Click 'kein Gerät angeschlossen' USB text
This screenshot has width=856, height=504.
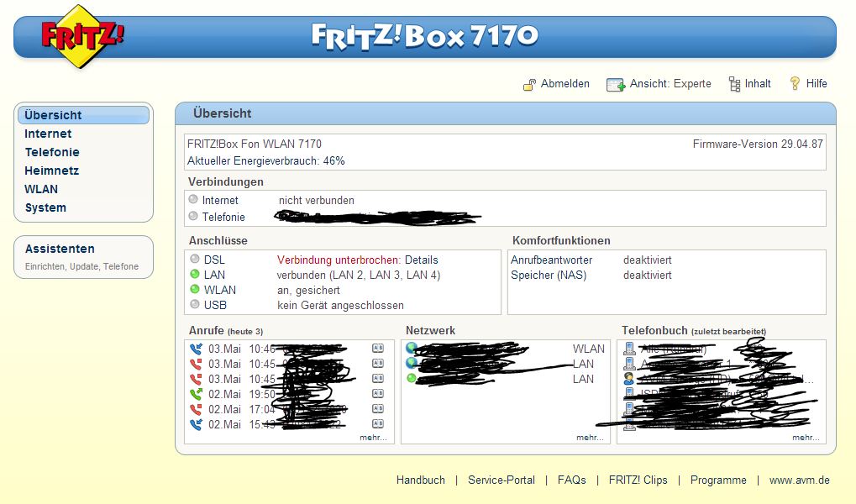(x=341, y=305)
